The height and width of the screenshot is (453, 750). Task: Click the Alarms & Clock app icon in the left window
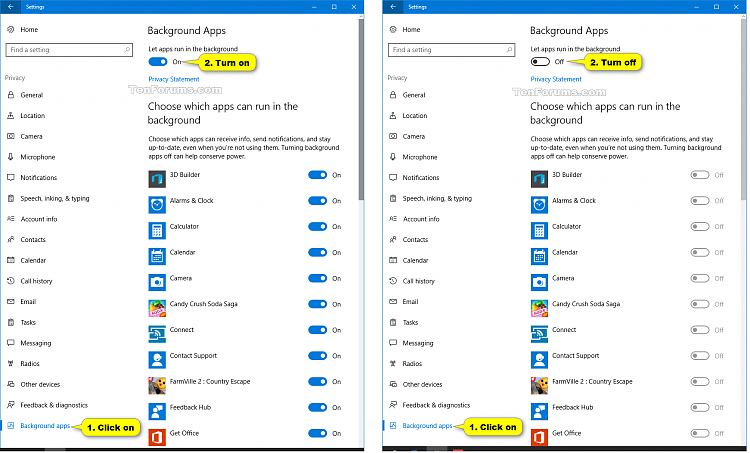[x=157, y=205]
